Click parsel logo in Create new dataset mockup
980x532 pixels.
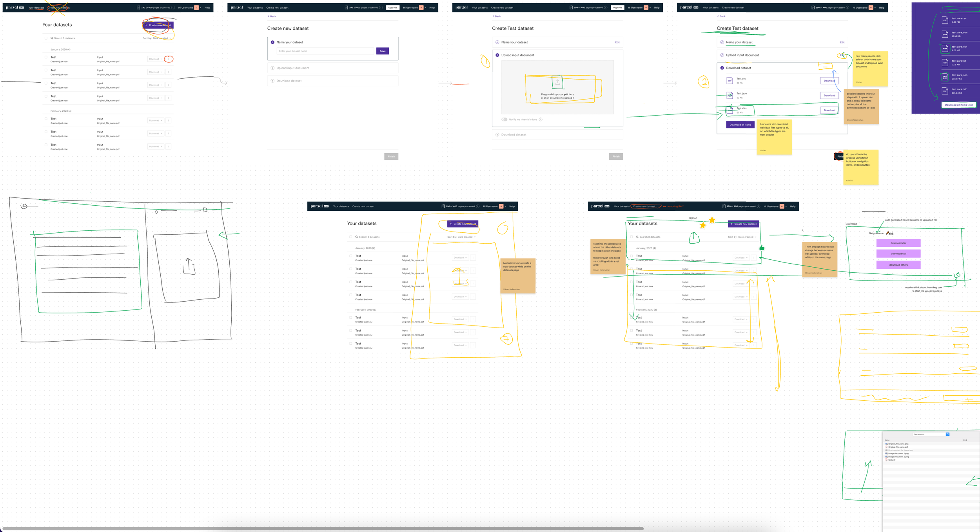point(237,7)
